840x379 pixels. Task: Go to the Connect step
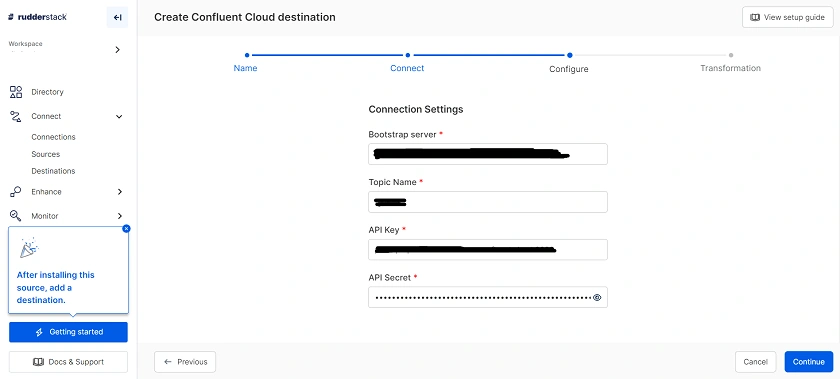coord(407,68)
